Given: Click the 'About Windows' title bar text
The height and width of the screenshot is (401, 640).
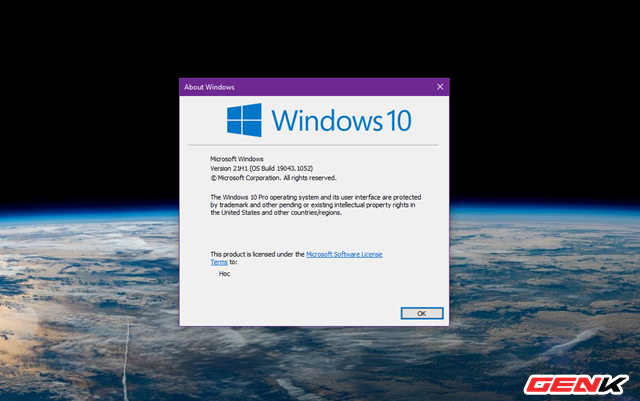Looking at the screenshot, I should pos(209,87).
